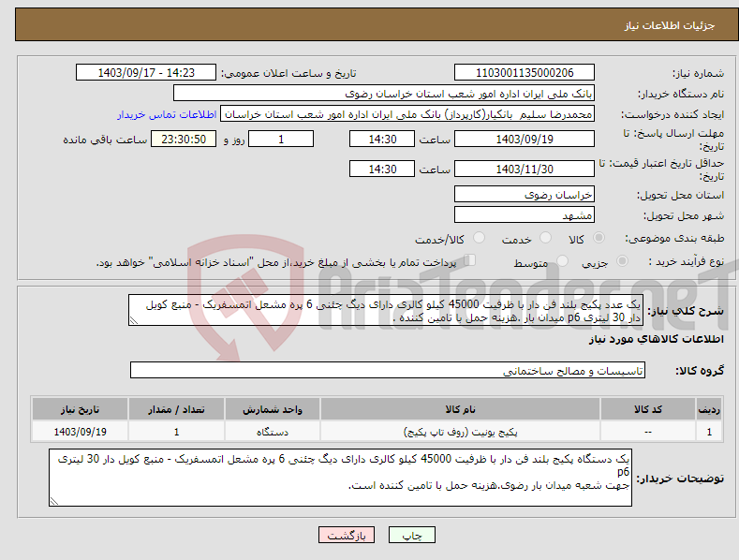Click the item name پکیج یونیت (روف تاپ پکیج)
This screenshot has width=739, height=560.
pos(460,432)
